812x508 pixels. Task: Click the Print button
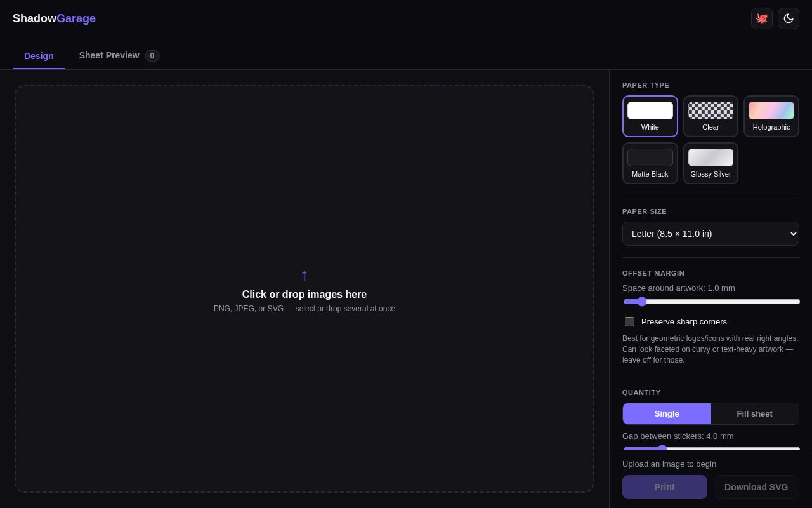click(665, 487)
